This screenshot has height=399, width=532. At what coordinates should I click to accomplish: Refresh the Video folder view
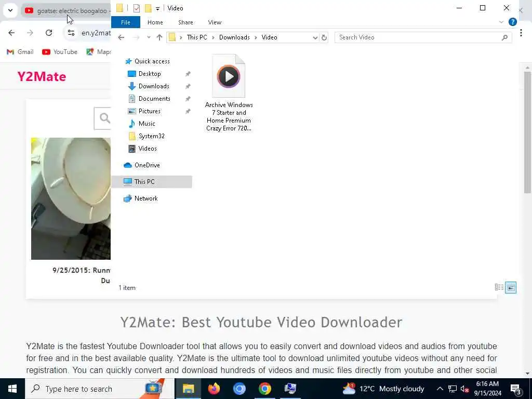(x=324, y=37)
